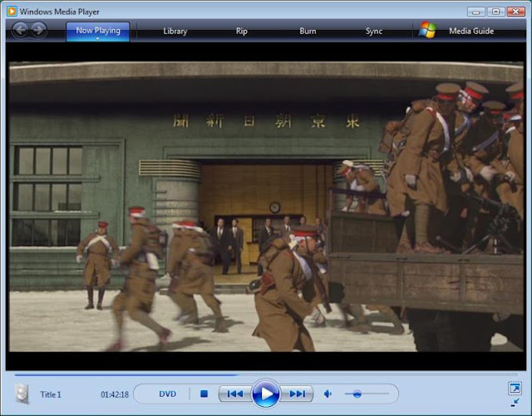532x416 pixels.
Task: Switch to the Rip tab
Action: click(242, 32)
